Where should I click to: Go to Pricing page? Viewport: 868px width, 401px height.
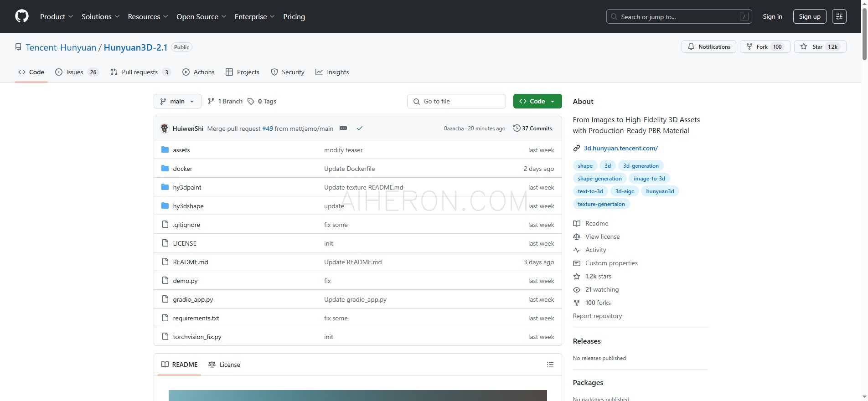click(x=294, y=16)
